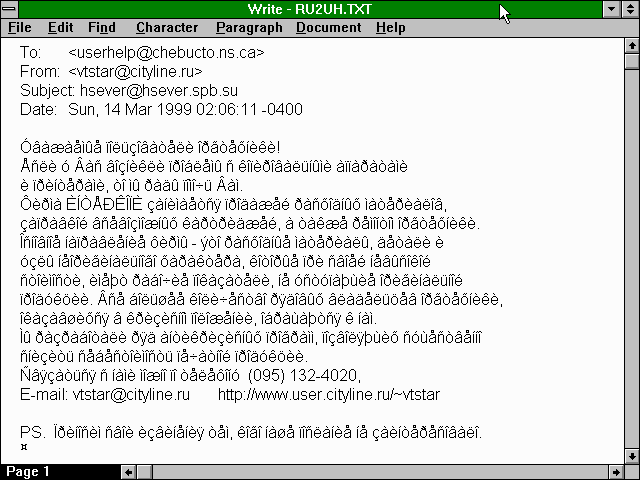The image size is (640, 480).
Task: Click the maximize arrow button
Action: point(629,9)
